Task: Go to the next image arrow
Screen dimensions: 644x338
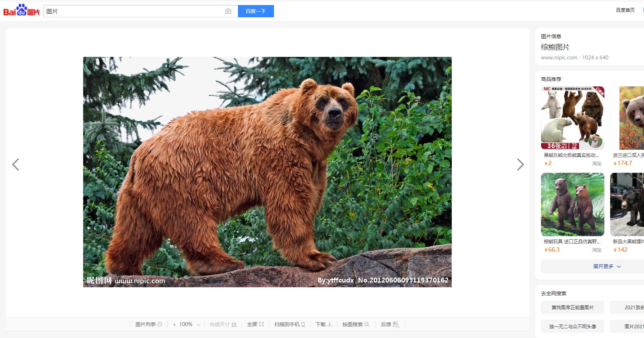Action: tap(520, 165)
